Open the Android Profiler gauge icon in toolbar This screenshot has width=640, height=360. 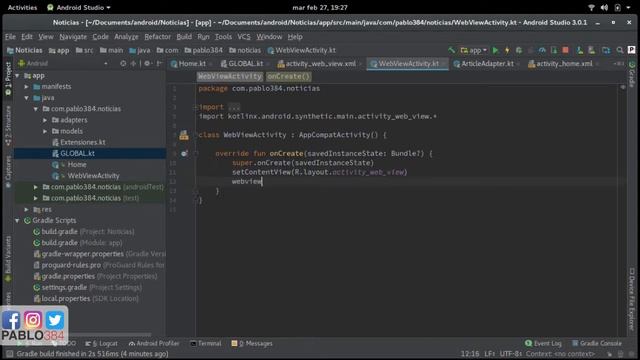tap(542, 50)
